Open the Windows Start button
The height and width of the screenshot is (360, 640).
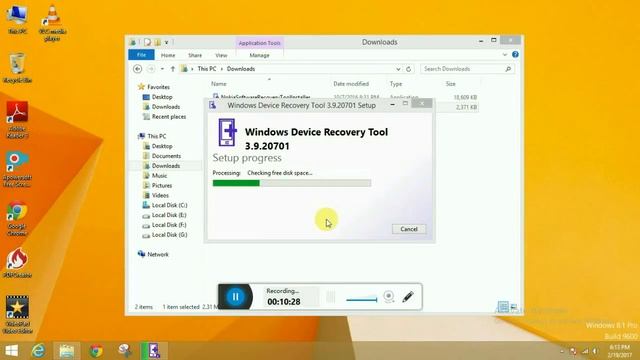click(x=11, y=351)
